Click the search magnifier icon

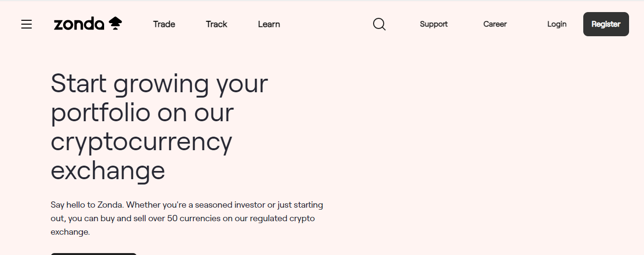[x=379, y=24]
